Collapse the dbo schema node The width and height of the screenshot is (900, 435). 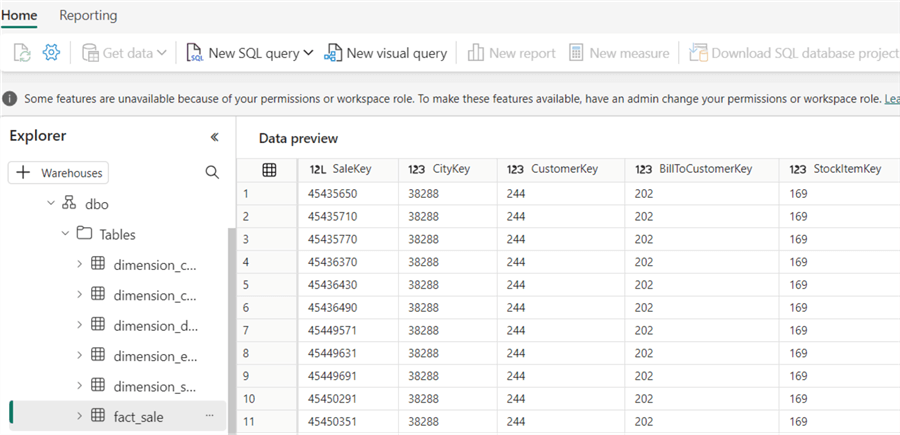50,203
